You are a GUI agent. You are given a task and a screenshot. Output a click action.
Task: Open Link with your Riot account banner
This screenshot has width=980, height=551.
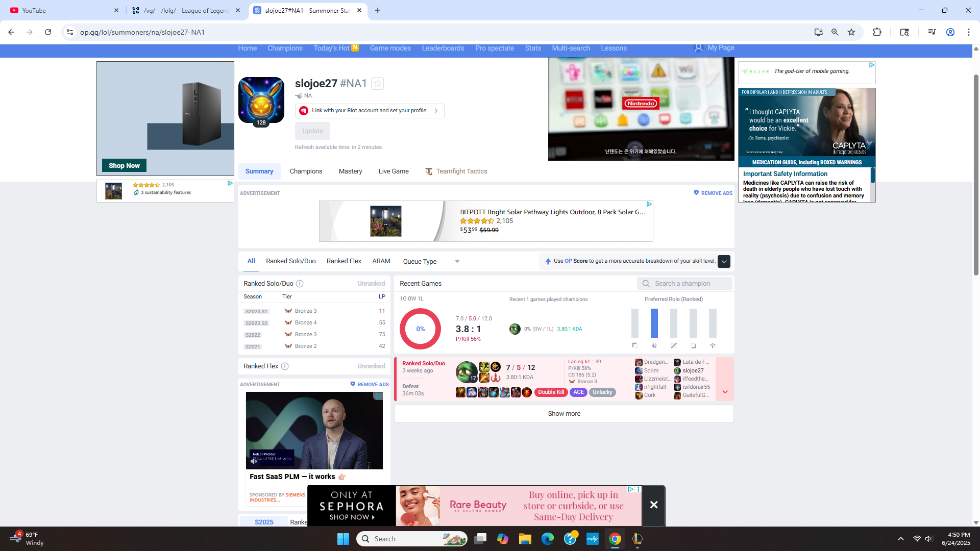(370, 111)
